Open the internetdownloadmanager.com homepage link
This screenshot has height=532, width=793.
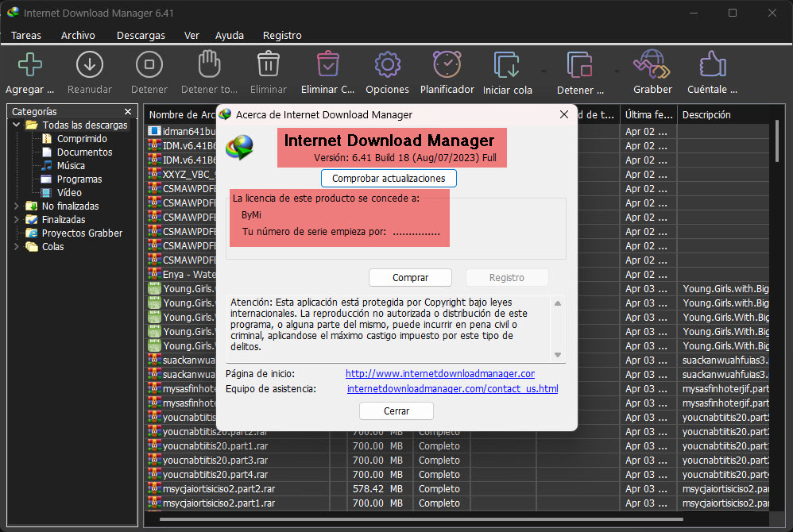440,374
